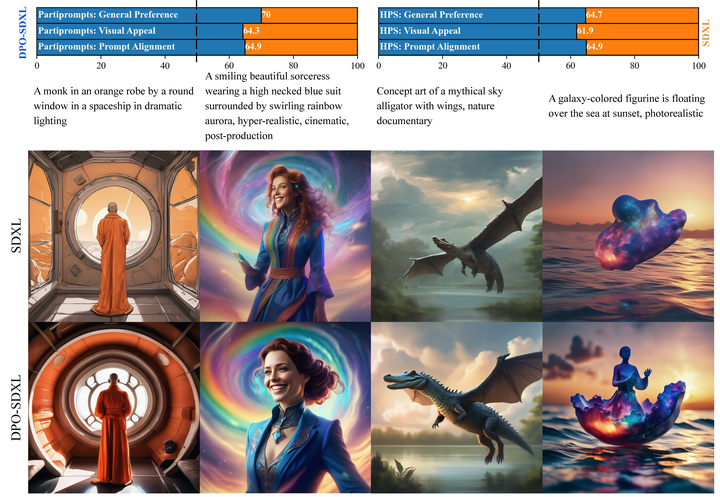The width and height of the screenshot is (720, 497).
Task: Select the SDXL flying sky alligator image
Action: [x=456, y=236]
